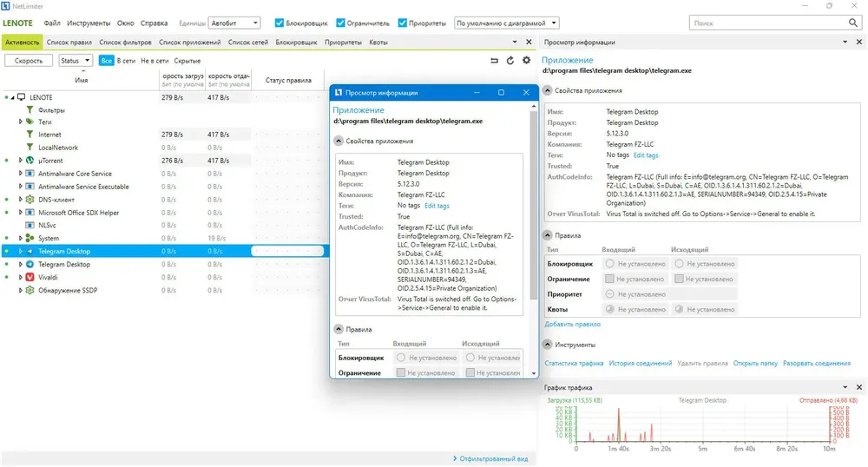Disable the Приоритеты checkbox

402,23
